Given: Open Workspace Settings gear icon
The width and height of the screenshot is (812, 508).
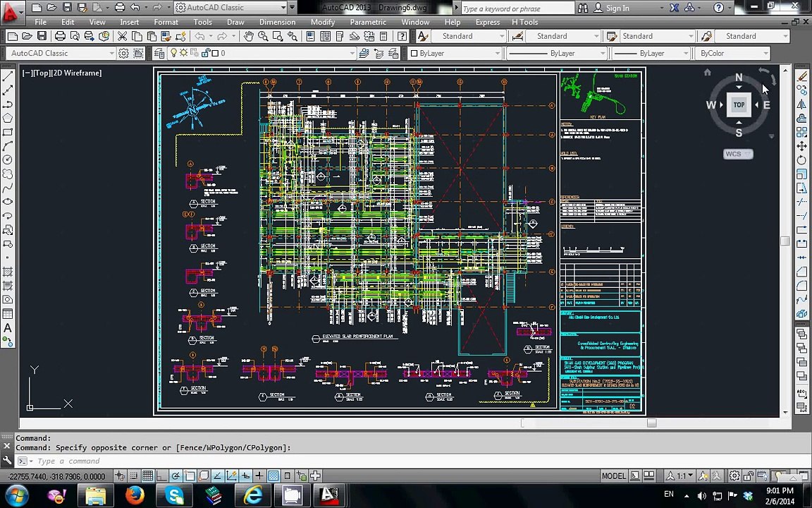Looking at the screenshot, I should click(x=124, y=54).
